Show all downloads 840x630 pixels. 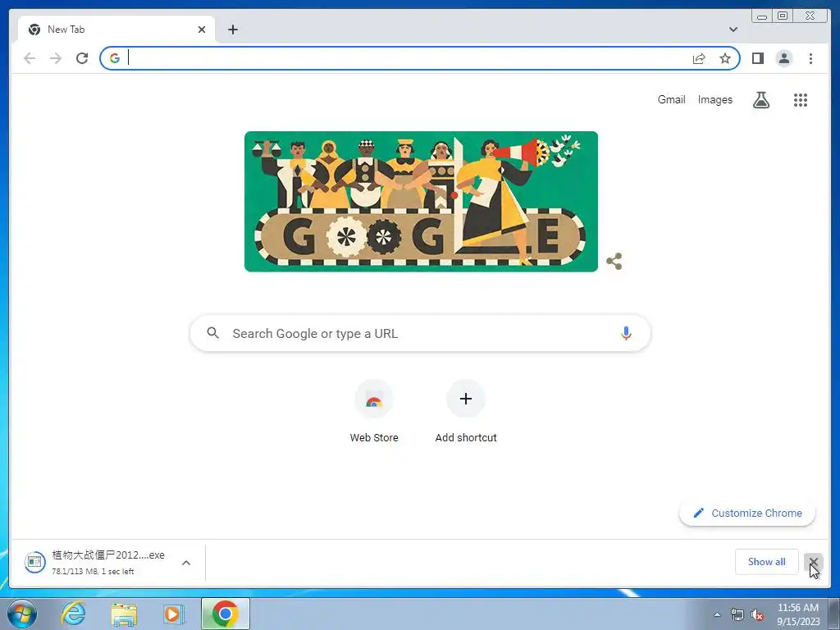coord(767,561)
